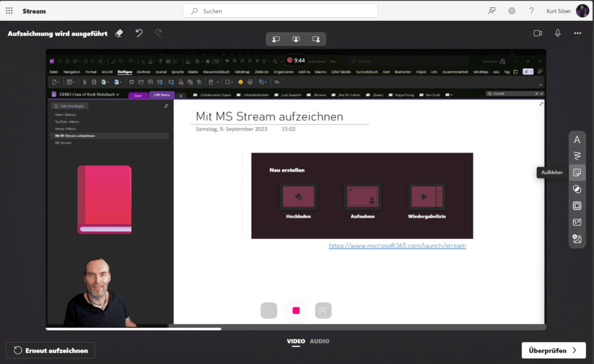Click the yellow emoji icon in OneNote ribbon
The height and width of the screenshot is (364, 594).
[x=241, y=82]
